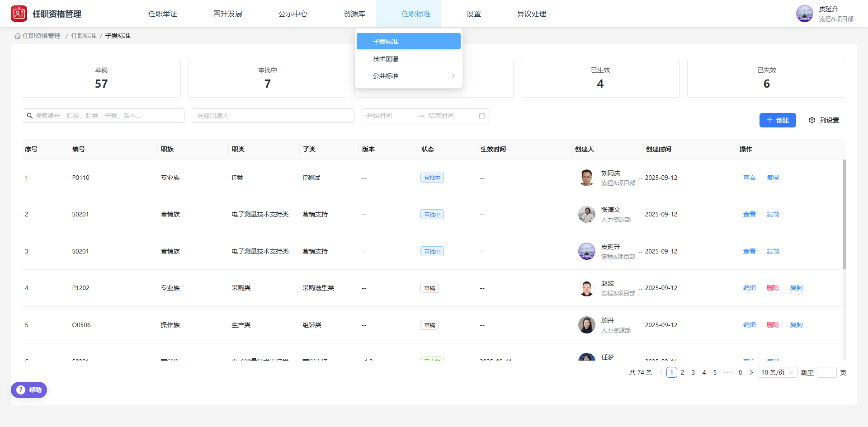Open the user avatar for 皮延升 at top right
The height and width of the screenshot is (427, 868).
coord(805,14)
